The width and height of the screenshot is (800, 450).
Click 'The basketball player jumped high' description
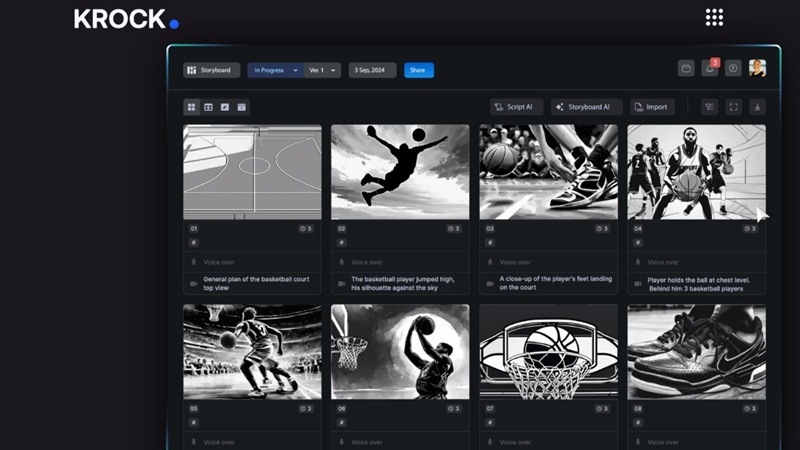tap(403, 283)
